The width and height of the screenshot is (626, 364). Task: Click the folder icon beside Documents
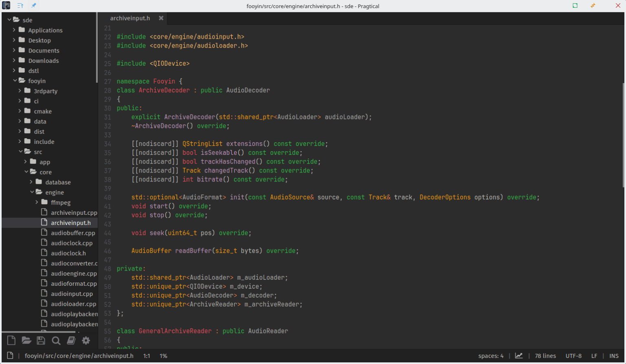click(22, 50)
